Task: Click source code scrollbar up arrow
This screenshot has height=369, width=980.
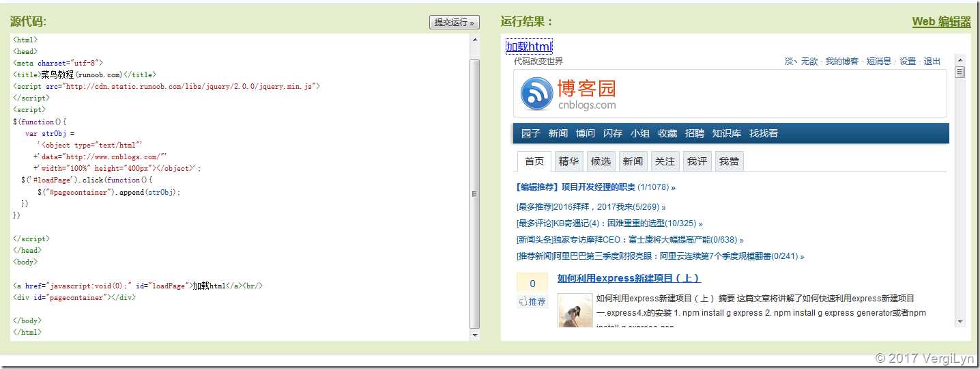Action: (x=475, y=40)
